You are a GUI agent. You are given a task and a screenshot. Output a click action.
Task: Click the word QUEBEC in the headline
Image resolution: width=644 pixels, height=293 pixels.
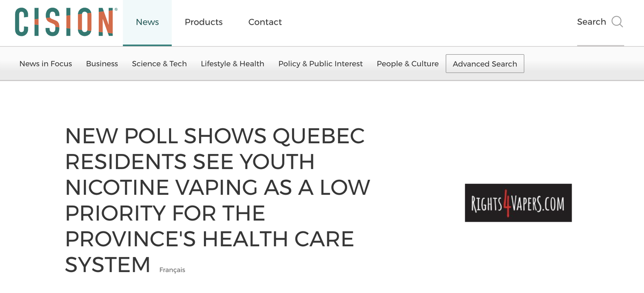coord(319,137)
